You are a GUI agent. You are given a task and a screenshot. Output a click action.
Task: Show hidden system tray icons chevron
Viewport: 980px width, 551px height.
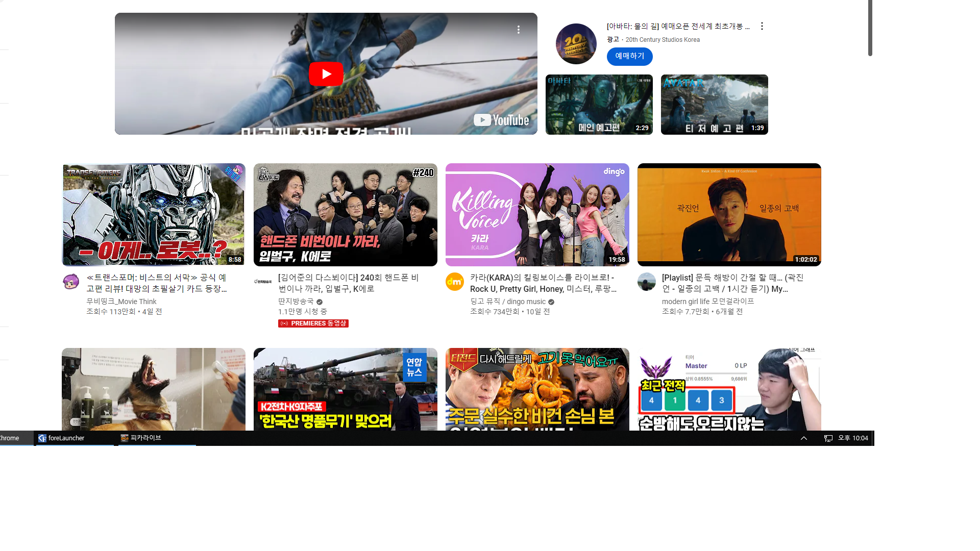pos(803,438)
